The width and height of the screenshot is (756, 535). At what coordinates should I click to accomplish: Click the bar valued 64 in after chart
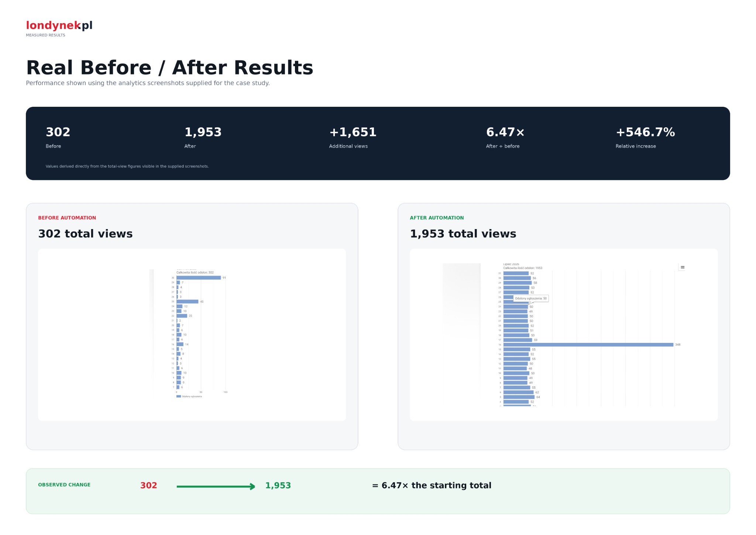point(519,397)
